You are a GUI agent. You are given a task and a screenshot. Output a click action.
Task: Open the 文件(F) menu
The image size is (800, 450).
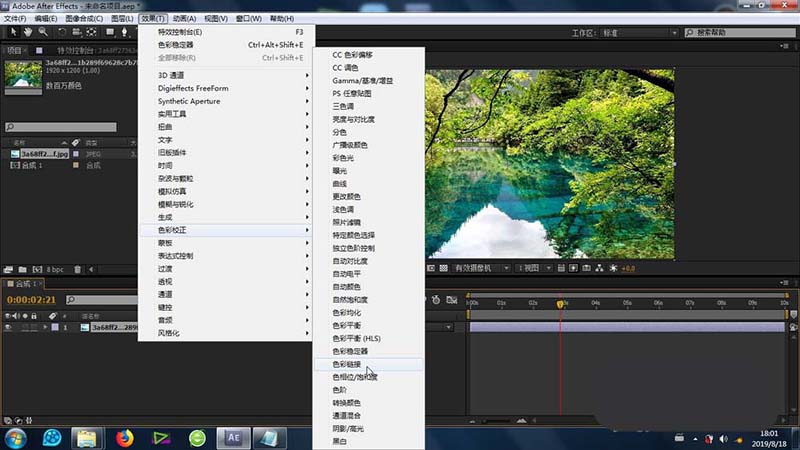click(15, 18)
